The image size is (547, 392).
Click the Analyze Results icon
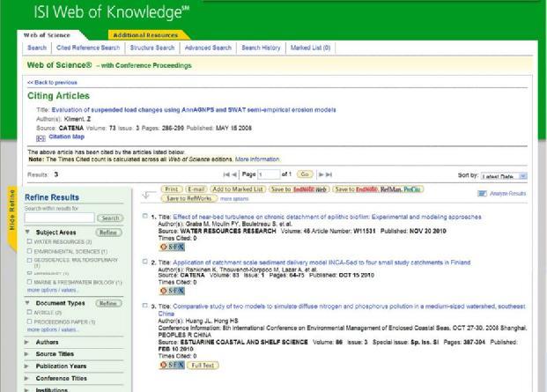pyautogui.click(x=482, y=194)
